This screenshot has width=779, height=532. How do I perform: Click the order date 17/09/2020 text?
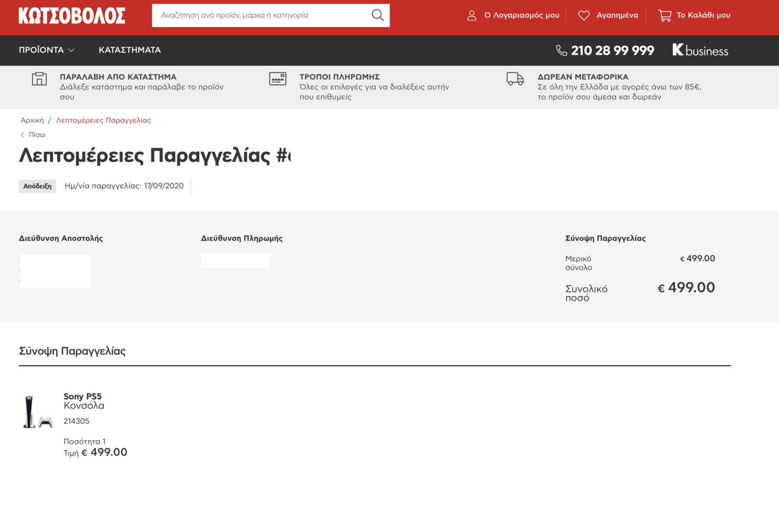164,186
